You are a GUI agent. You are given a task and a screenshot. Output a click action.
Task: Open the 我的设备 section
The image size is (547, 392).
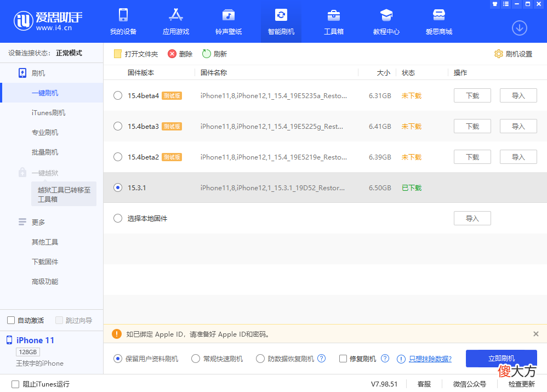click(123, 21)
